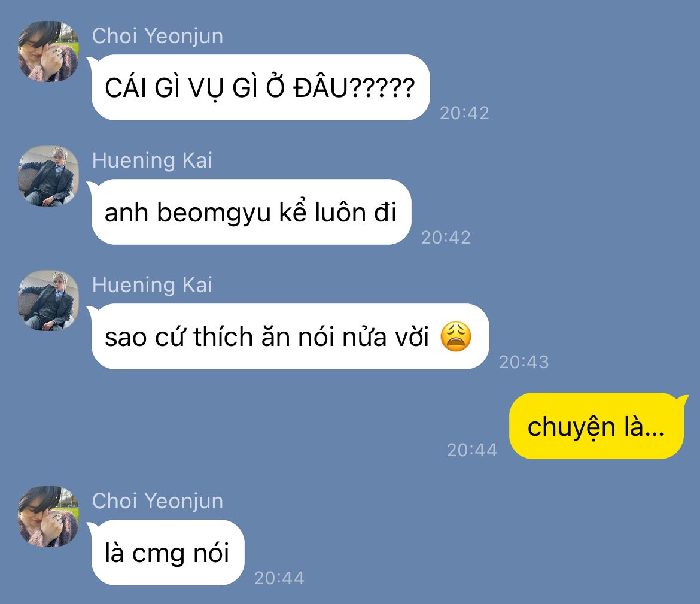Tap Huening Kai's avatar next to 'anh beomgyu kể luôn đi'
The width and height of the screenshot is (700, 604).
pos(48,176)
